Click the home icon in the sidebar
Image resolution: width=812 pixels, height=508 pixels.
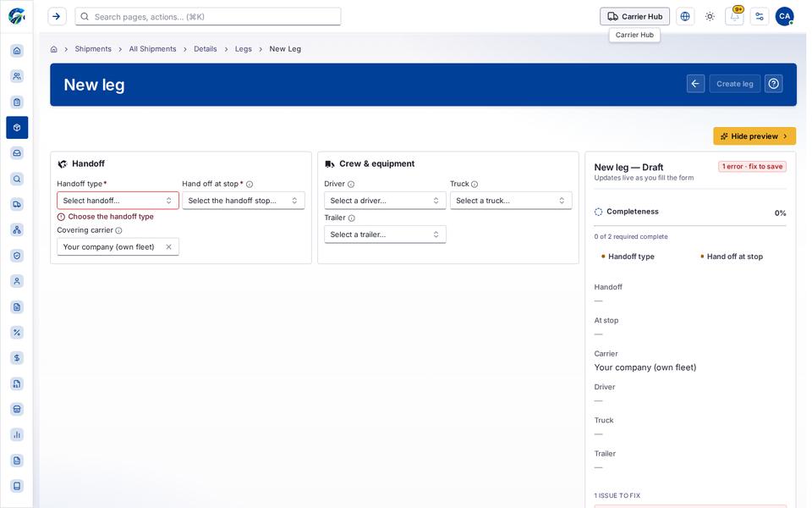tap(17, 50)
